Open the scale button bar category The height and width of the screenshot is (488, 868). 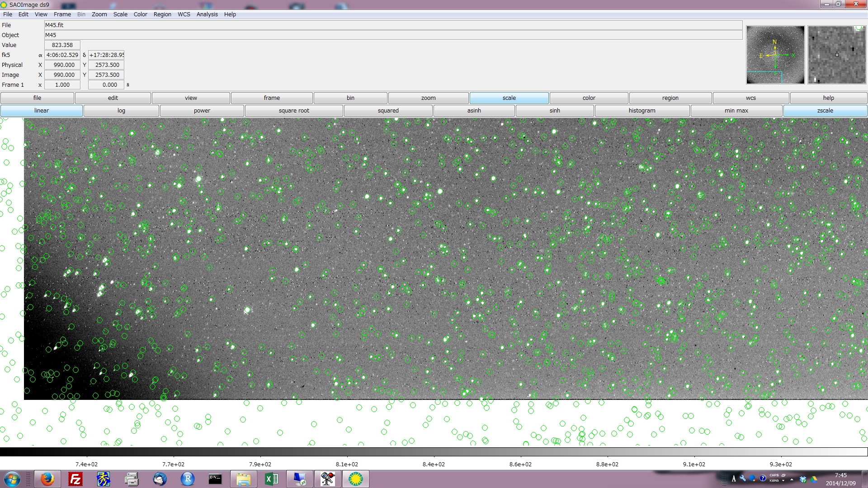[509, 98]
